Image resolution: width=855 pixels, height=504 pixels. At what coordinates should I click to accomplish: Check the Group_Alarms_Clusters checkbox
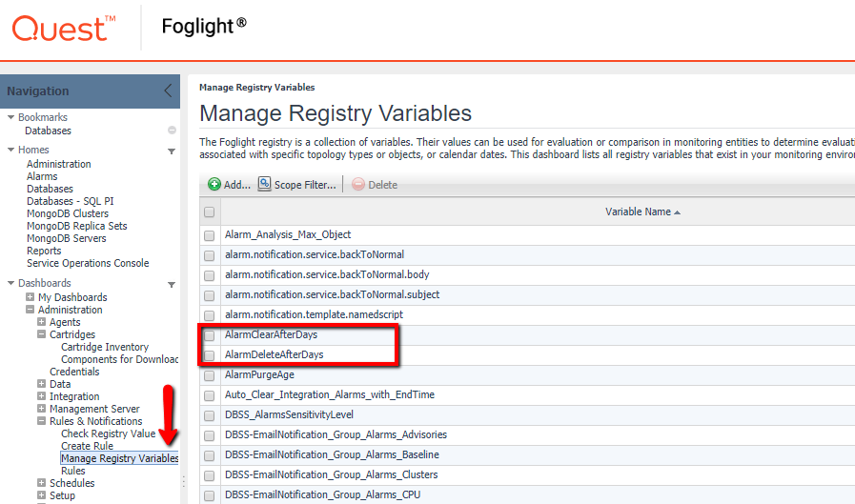click(209, 475)
